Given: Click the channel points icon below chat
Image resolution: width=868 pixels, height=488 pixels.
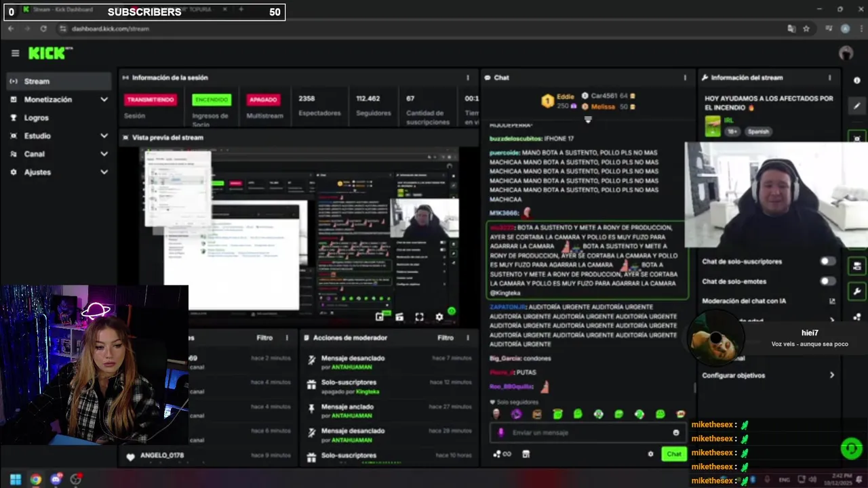Looking at the screenshot, I should point(502,454).
